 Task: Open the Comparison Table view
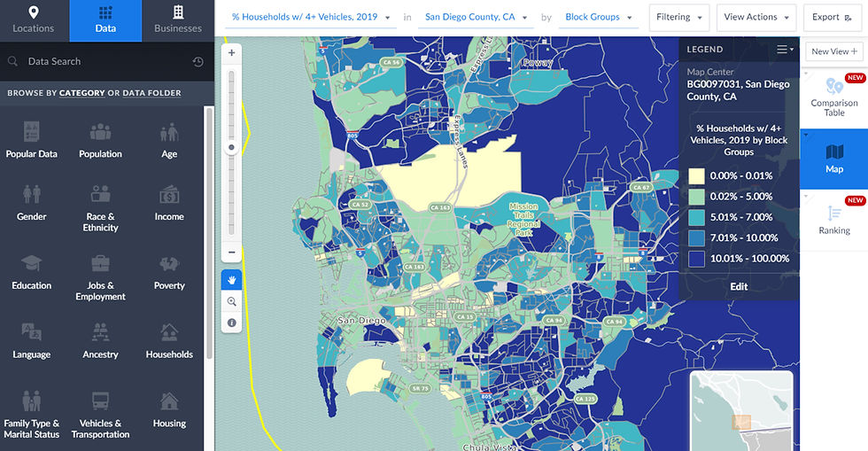point(833,97)
